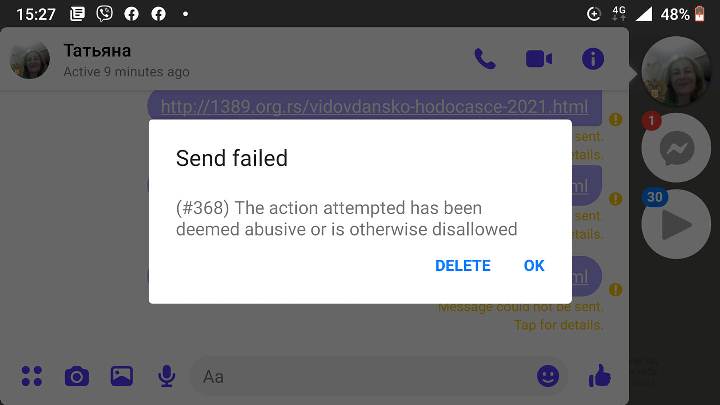Tap OK to dismiss the dialog

534,265
